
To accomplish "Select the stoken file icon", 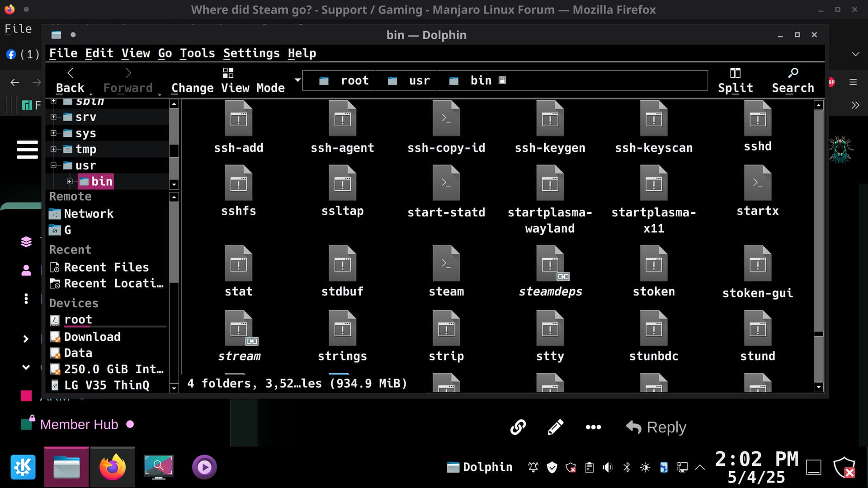I will [654, 263].
